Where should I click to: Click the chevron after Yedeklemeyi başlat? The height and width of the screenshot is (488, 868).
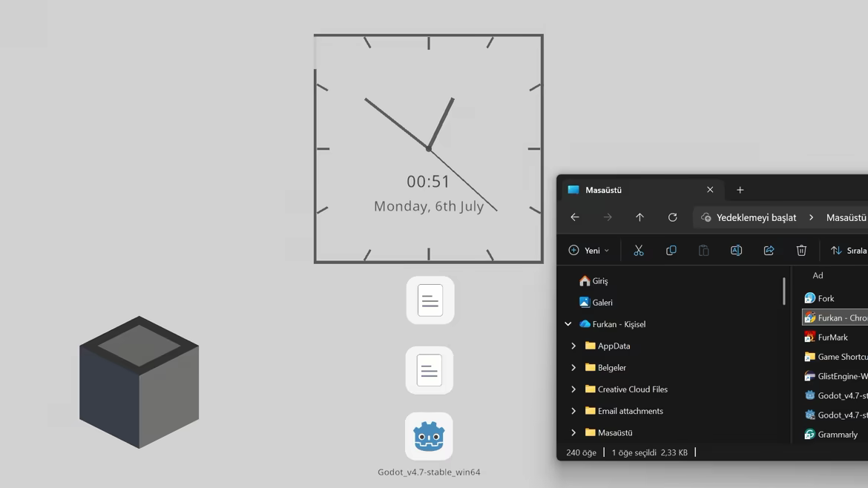811,217
